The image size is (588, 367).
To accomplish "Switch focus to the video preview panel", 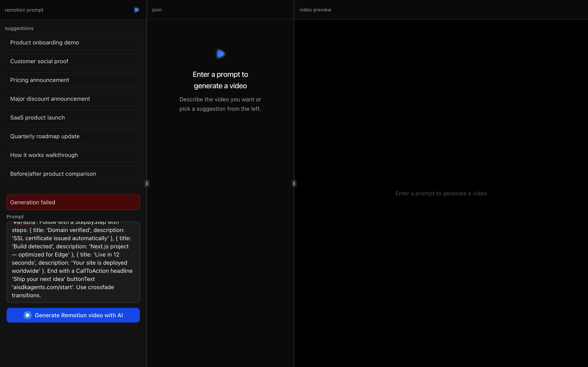I will [315, 10].
